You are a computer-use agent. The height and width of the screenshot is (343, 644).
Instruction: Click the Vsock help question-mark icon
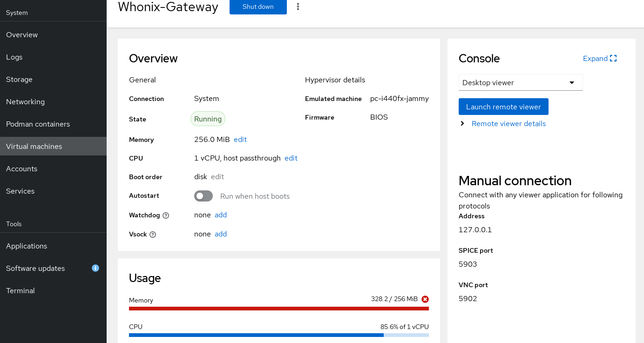[153, 235]
